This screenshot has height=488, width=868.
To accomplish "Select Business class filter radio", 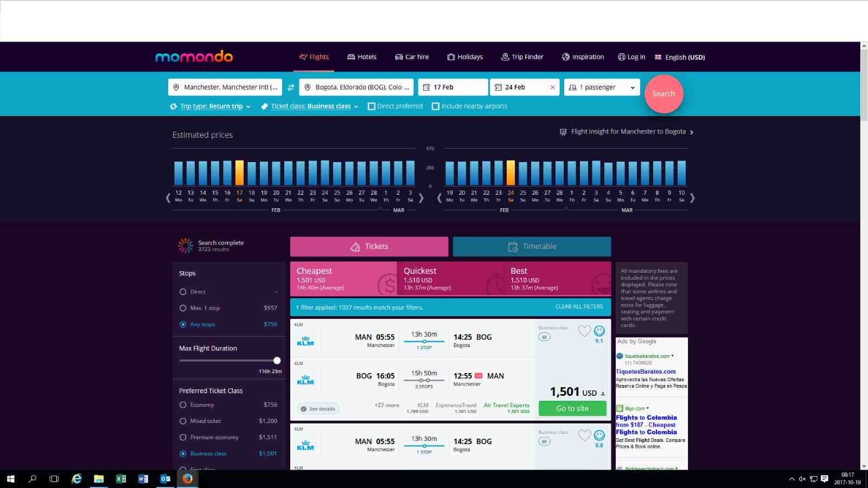I will point(183,453).
